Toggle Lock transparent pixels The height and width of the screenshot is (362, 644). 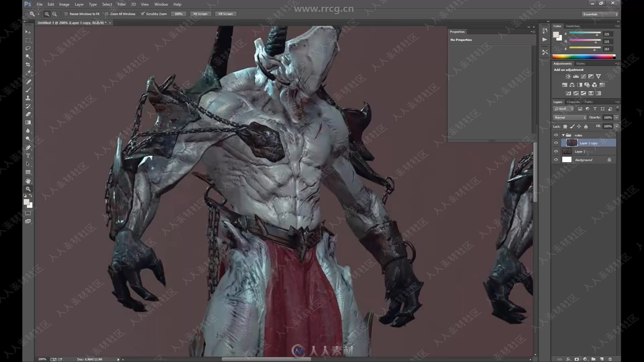coord(565,126)
